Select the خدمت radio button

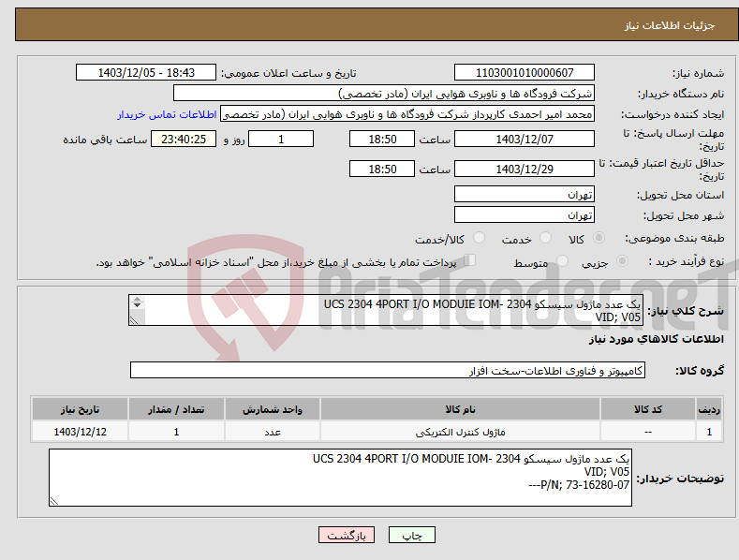(x=545, y=238)
